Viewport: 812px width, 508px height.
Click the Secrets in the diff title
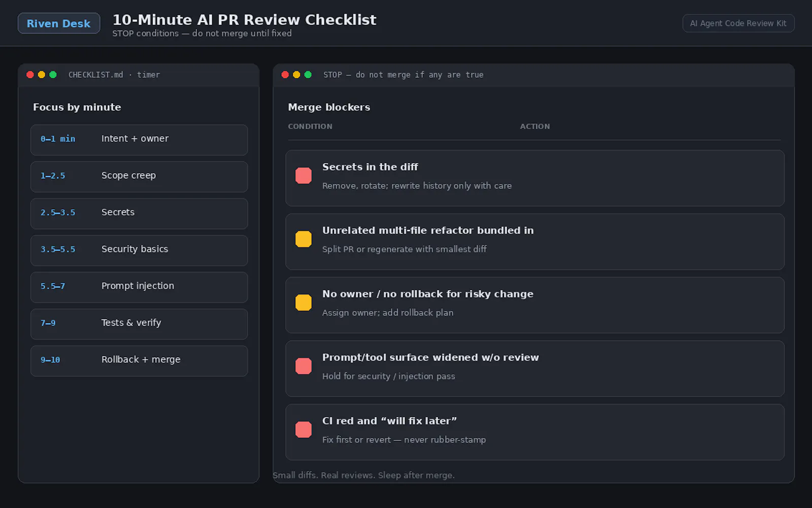point(370,167)
